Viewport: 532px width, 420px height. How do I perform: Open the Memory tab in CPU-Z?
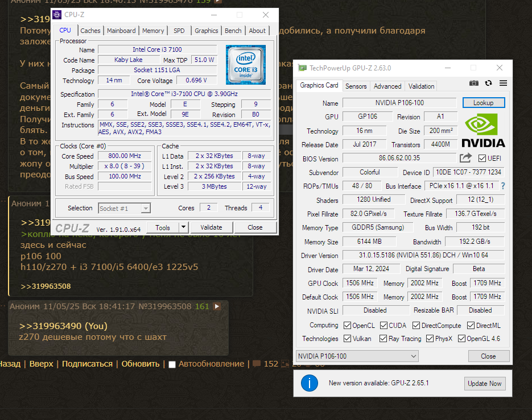153,31
